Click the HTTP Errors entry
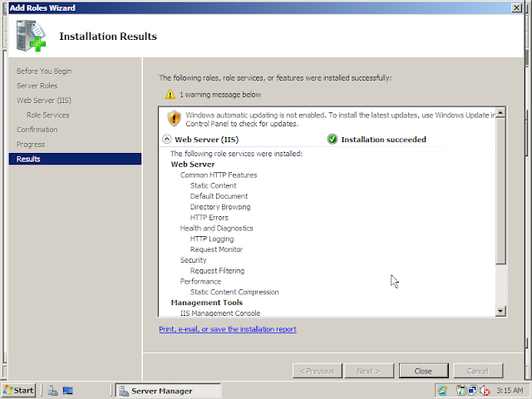Image resolution: width=532 pixels, height=399 pixels. (x=209, y=218)
